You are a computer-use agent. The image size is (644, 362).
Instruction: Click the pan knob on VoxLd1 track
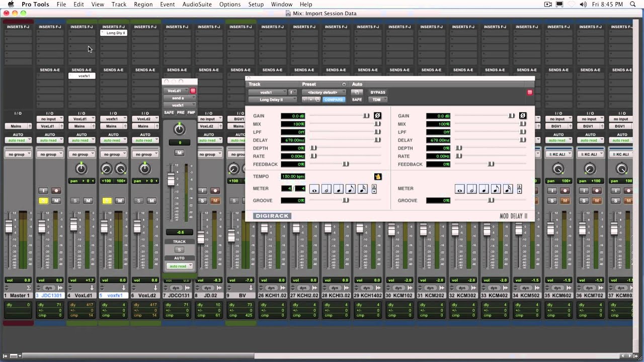81,169
